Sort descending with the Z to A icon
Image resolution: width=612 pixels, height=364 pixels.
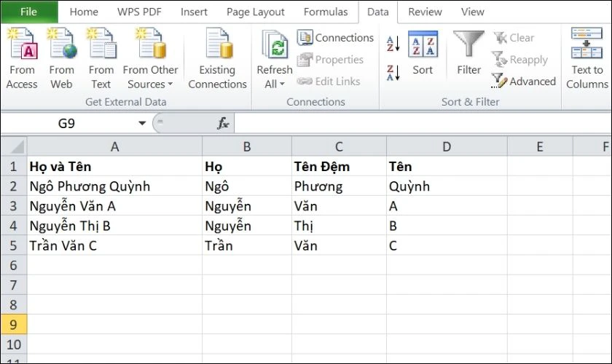(x=393, y=73)
